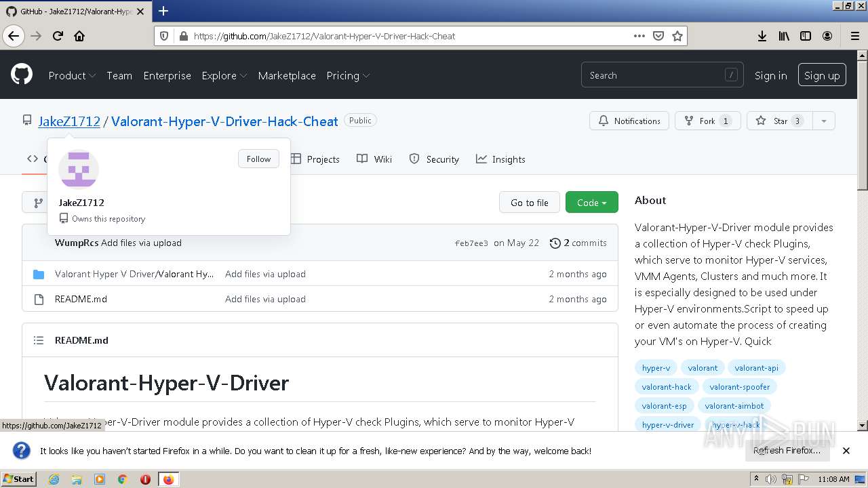Screen dimensions: 868x488
Task: Toggle Firefox sidebar view icon
Action: point(806,36)
